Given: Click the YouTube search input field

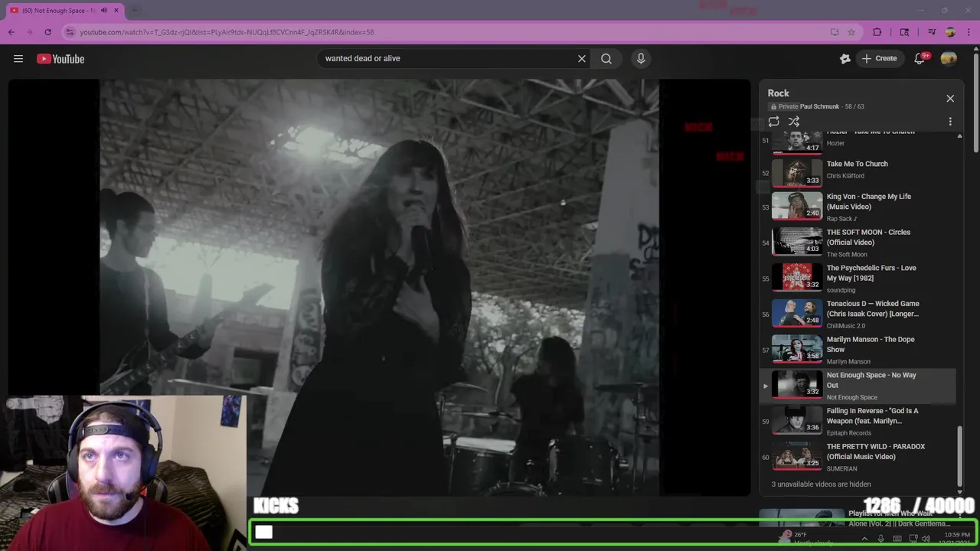Looking at the screenshot, I should pyautogui.click(x=448, y=59).
